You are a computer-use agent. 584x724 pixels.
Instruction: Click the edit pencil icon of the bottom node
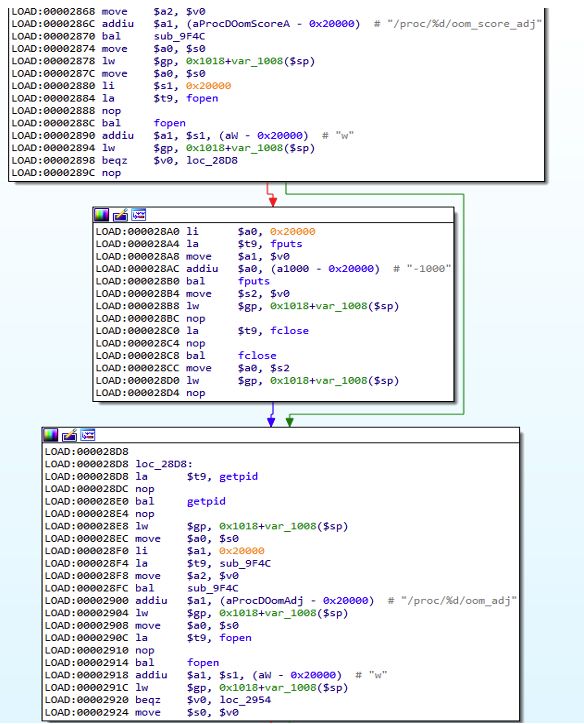[x=69, y=435]
